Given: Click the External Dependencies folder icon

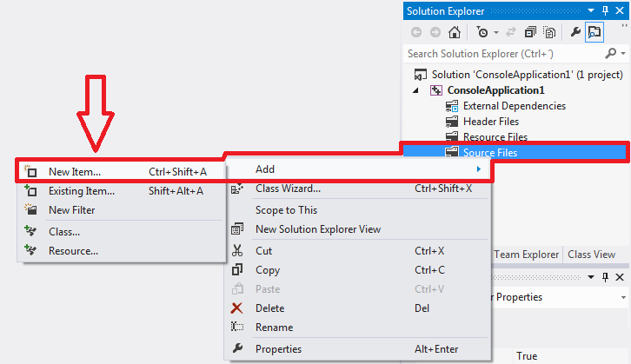Looking at the screenshot, I should pyautogui.click(x=452, y=106).
